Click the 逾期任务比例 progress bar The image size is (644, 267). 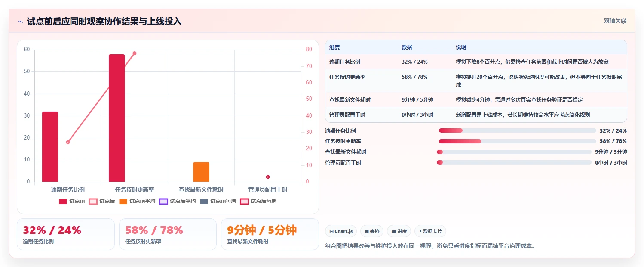pyautogui.click(x=517, y=130)
